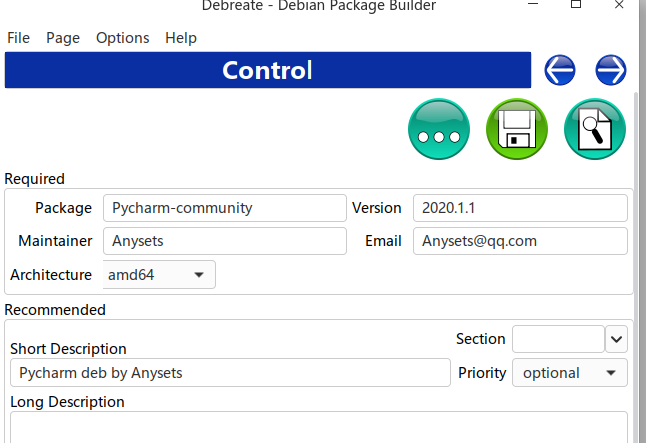Open the File menu
Image resolution: width=646 pixels, height=443 pixels.
click(x=19, y=38)
